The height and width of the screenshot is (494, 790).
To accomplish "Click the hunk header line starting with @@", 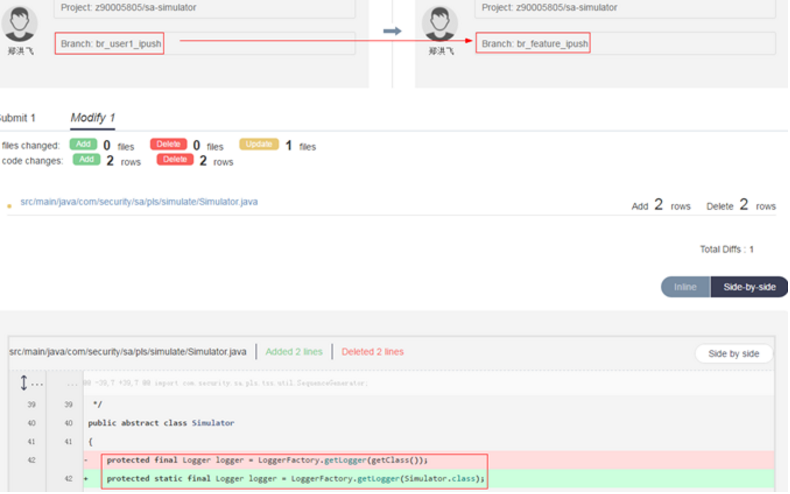I will click(226, 383).
